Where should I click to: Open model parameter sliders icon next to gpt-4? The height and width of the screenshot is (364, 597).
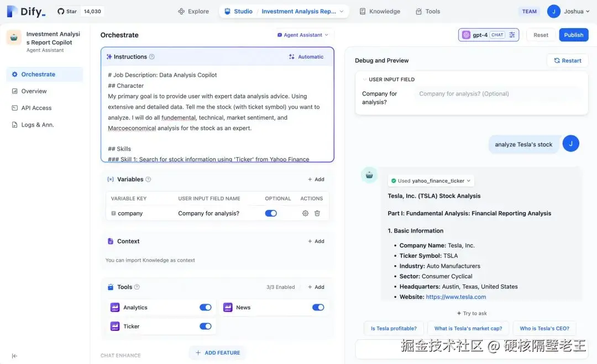pyautogui.click(x=512, y=35)
